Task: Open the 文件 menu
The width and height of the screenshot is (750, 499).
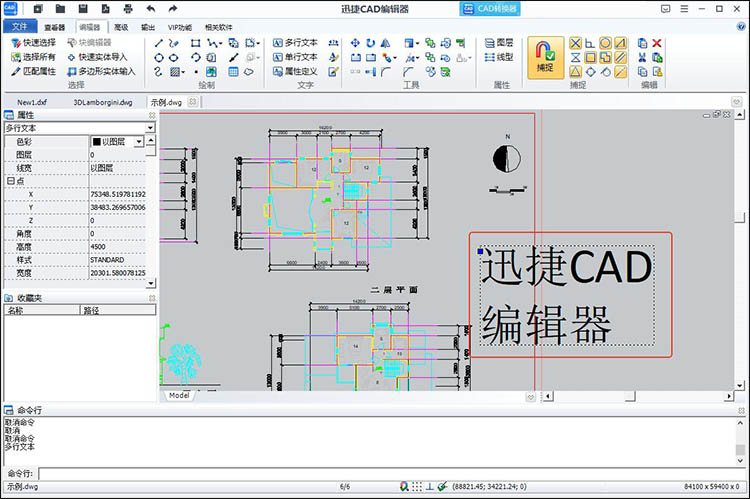Action: click(x=19, y=26)
